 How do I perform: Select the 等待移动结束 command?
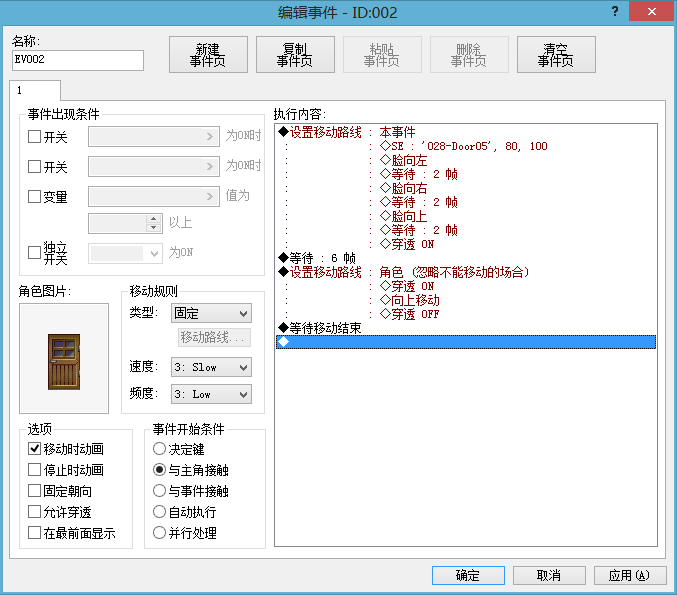tap(466, 328)
